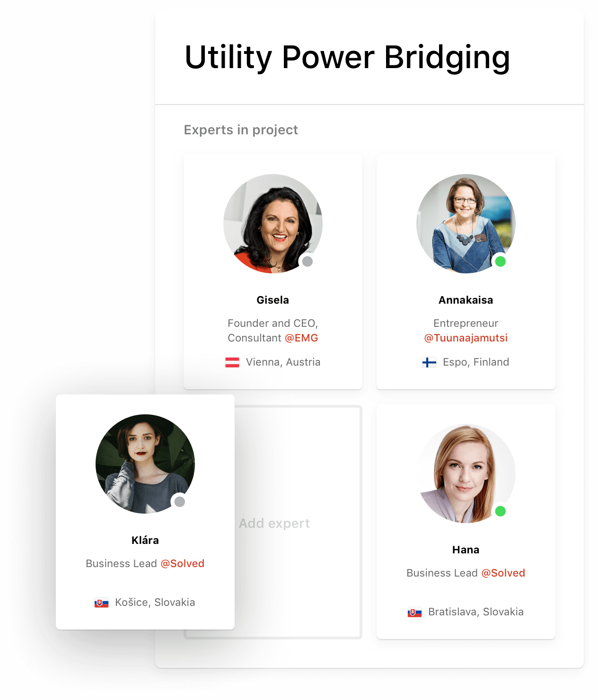Open Annakaisa's profile photo
Image resolution: width=598 pixels, height=700 pixels.
coord(466,224)
